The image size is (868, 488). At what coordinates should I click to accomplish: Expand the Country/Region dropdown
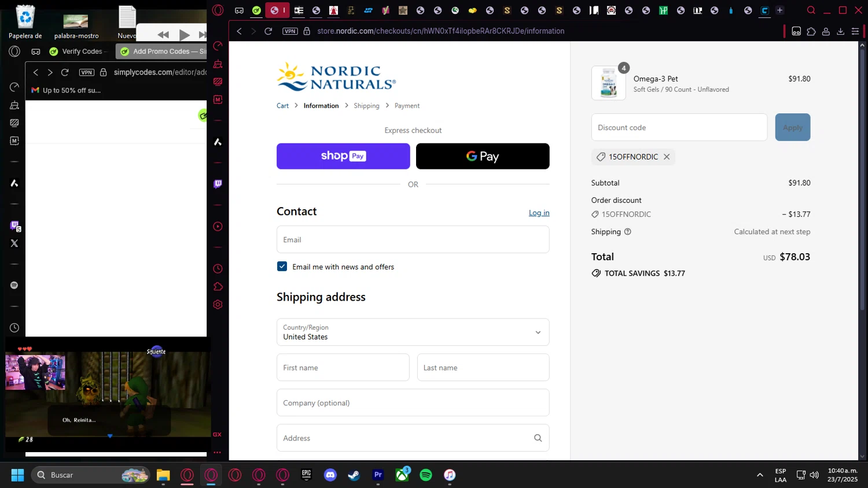(x=413, y=332)
